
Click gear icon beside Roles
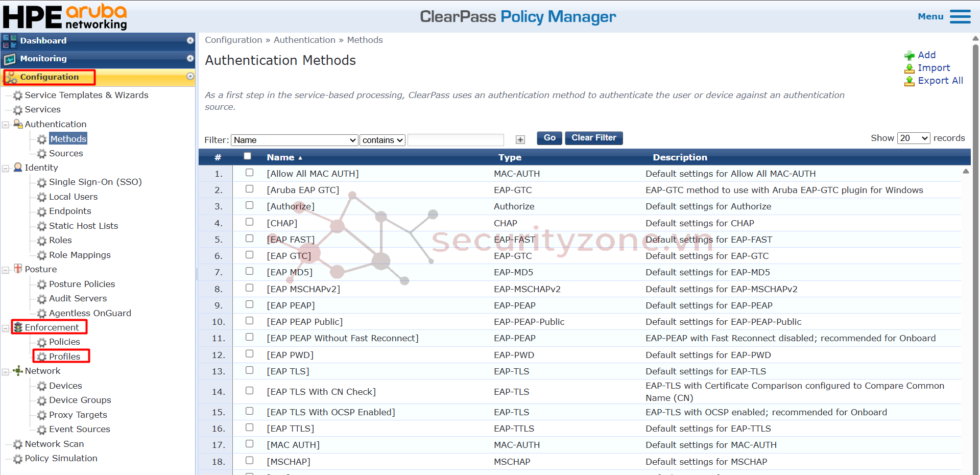pos(42,241)
